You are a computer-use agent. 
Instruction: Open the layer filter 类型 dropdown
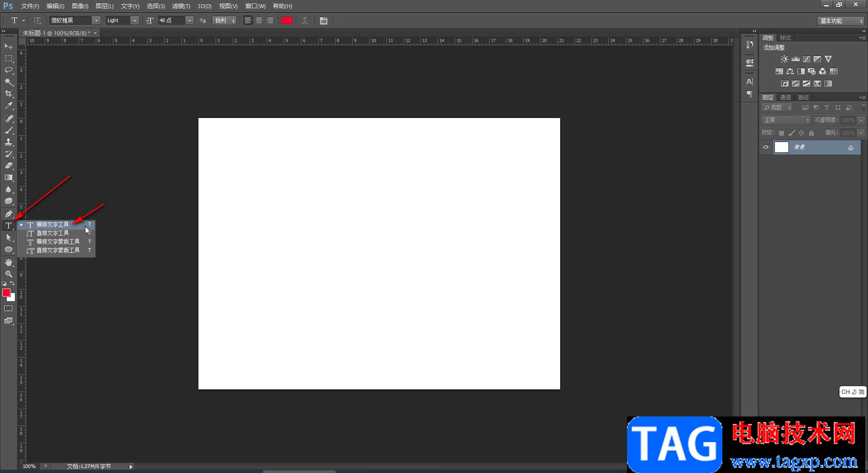[x=778, y=108]
